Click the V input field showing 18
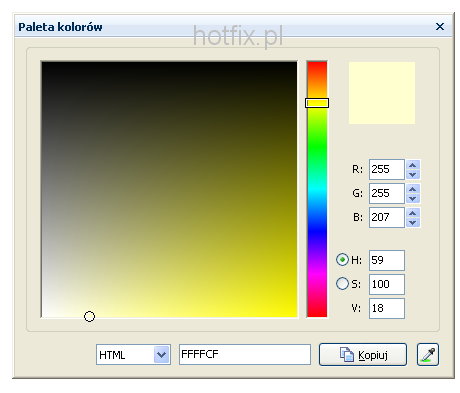Viewport: 460px width, 393px height. pos(387,308)
